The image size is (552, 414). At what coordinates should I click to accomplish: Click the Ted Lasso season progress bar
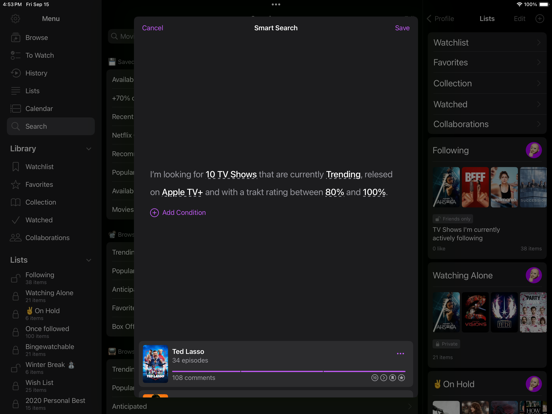289,371
